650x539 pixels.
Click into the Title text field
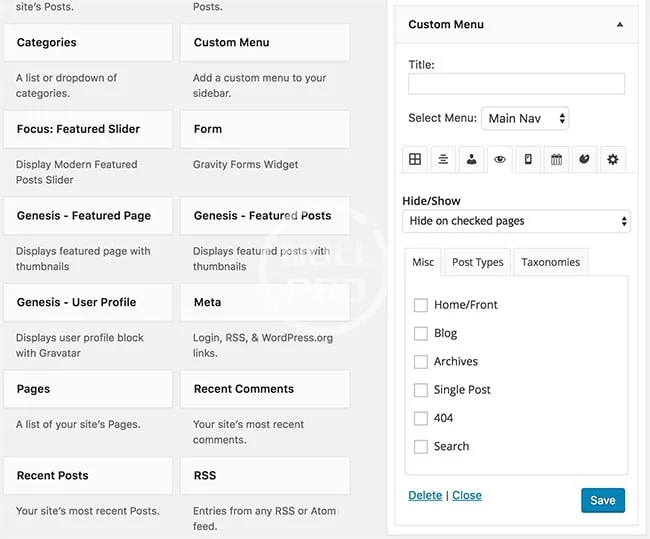click(x=516, y=84)
